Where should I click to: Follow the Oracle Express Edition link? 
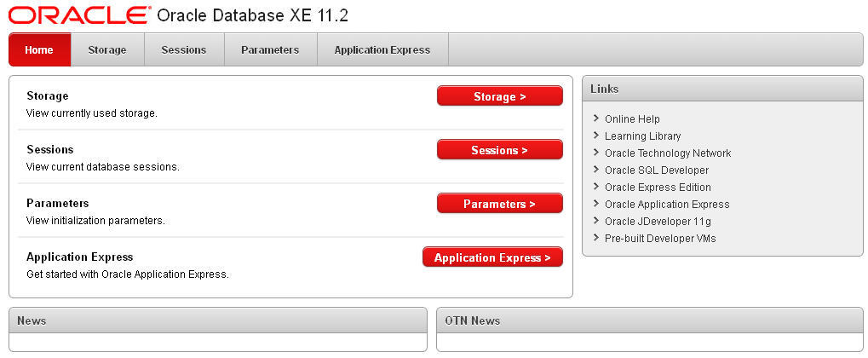658,188
